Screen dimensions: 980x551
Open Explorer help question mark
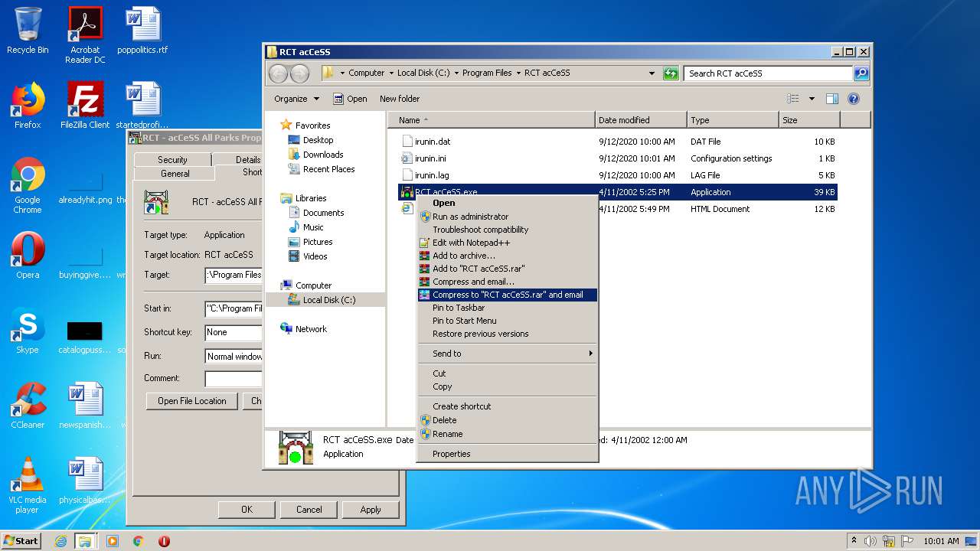coord(854,99)
